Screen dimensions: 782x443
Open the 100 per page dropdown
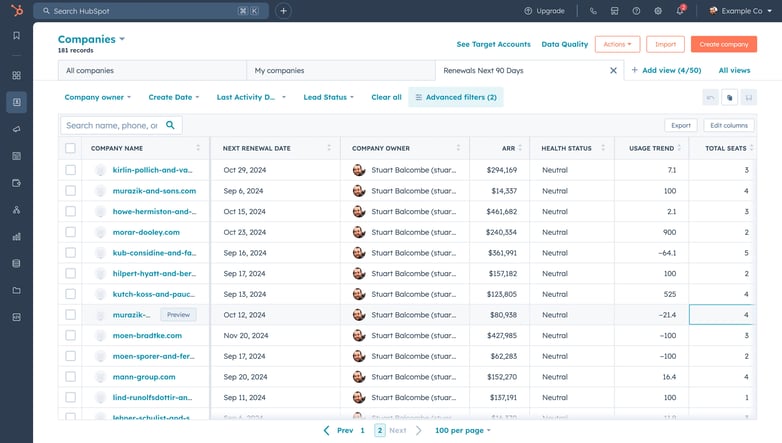pyautogui.click(x=463, y=430)
